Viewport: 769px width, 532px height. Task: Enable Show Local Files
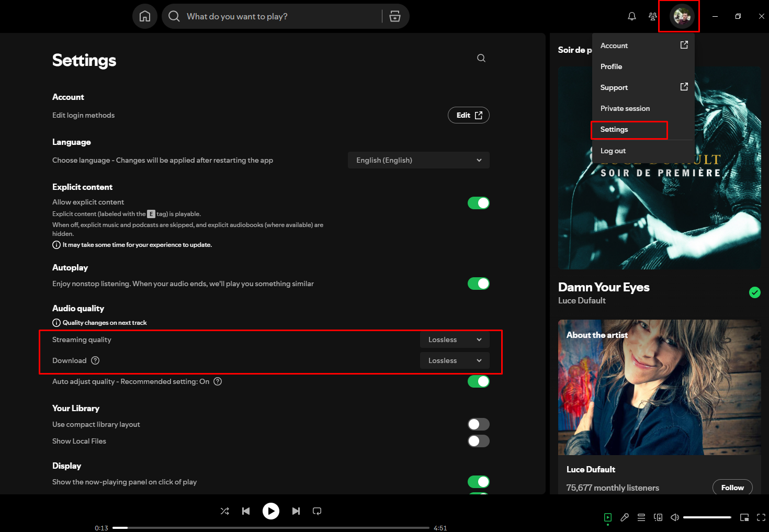click(x=478, y=441)
